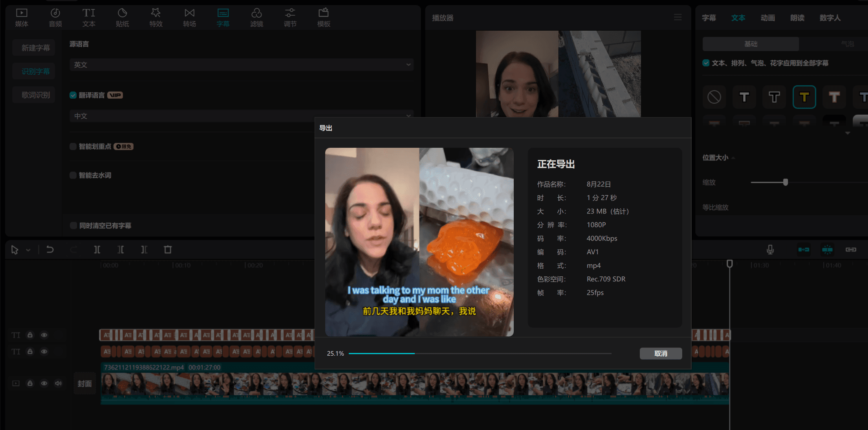Open the 转场 transitions panel

pos(189,17)
